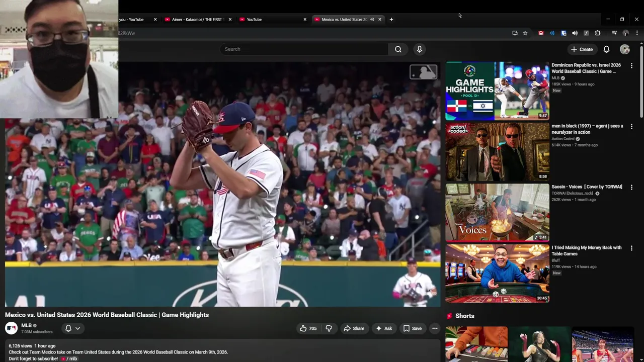Click the YouTube search input field
The image size is (644, 362).
click(x=304, y=49)
